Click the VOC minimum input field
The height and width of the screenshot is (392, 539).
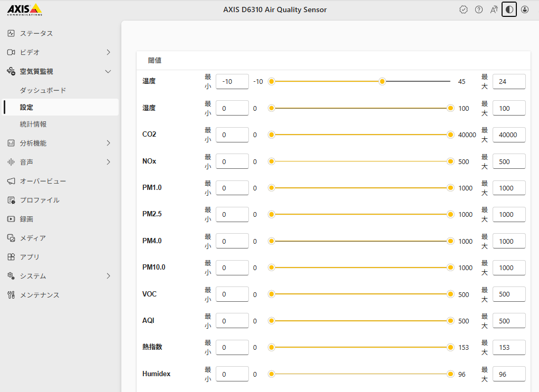pos(232,294)
